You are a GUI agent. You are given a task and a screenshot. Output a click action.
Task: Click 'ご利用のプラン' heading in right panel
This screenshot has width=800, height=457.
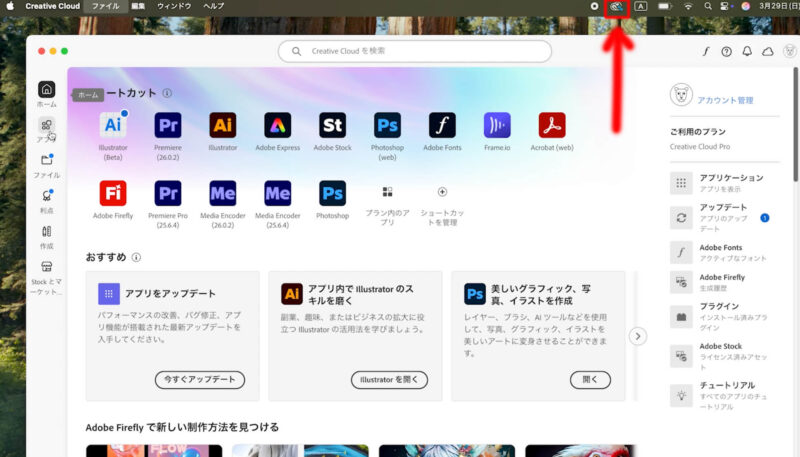(697, 132)
